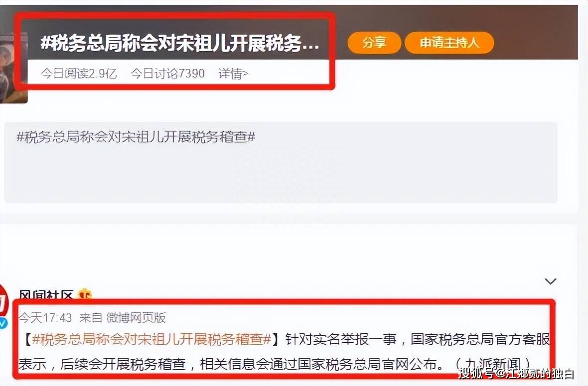The image size is (588, 386).
Task: Click the 今日阅读2.9亿 read count
Action: [79, 73]
